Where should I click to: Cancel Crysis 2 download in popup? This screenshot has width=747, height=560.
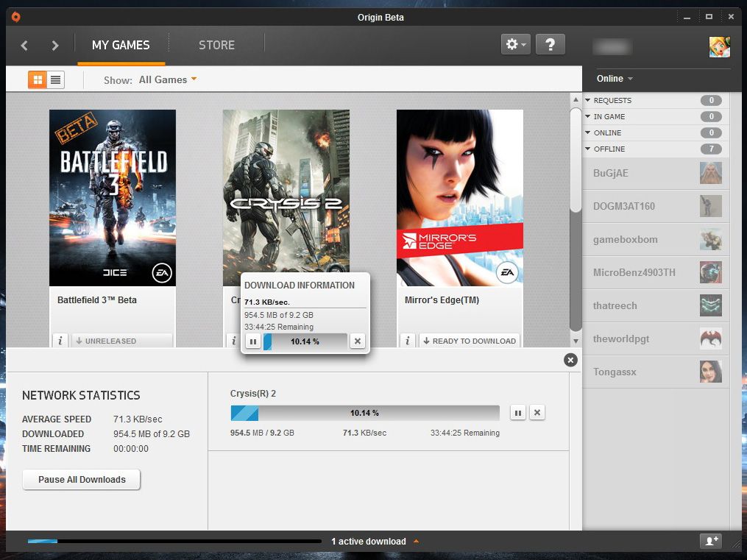click(357, 341)
